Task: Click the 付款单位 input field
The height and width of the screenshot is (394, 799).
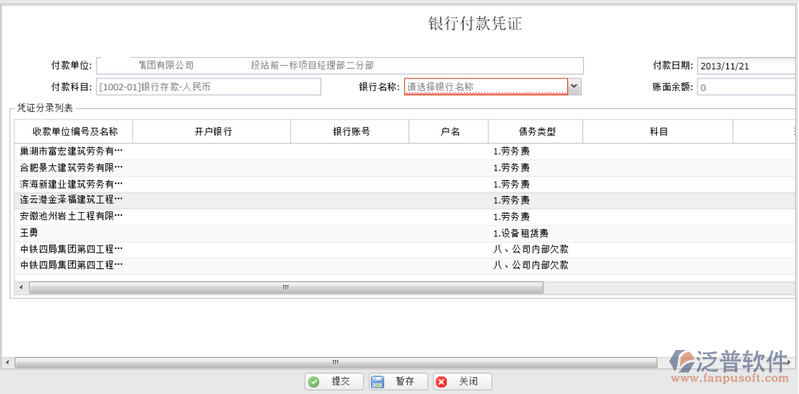Action: pos(340,65)
